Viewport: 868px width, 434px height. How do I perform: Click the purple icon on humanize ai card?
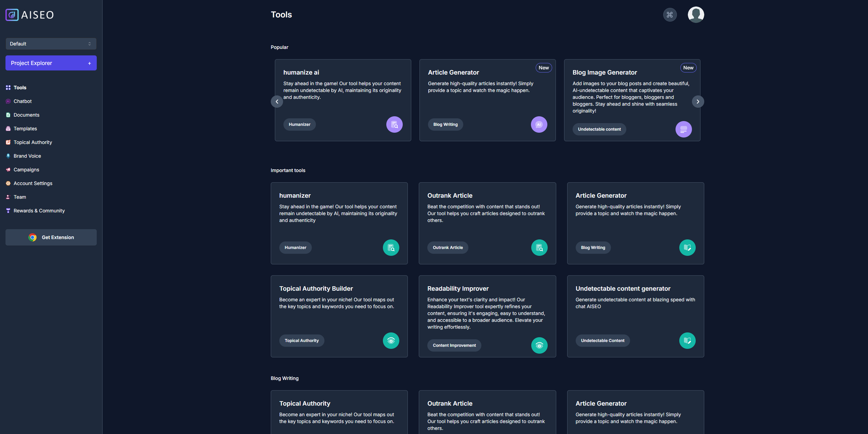tap(394, 124)
